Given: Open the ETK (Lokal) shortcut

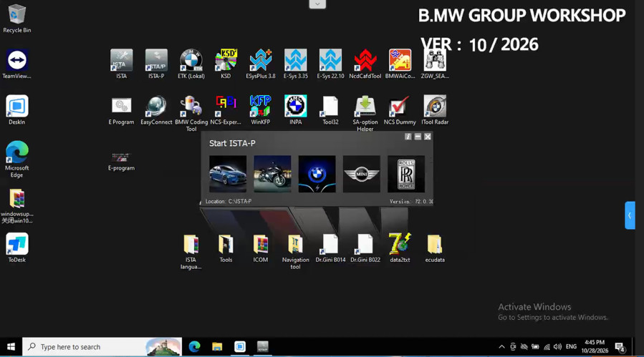Looking at the screenshot, I should click(191, 60).
